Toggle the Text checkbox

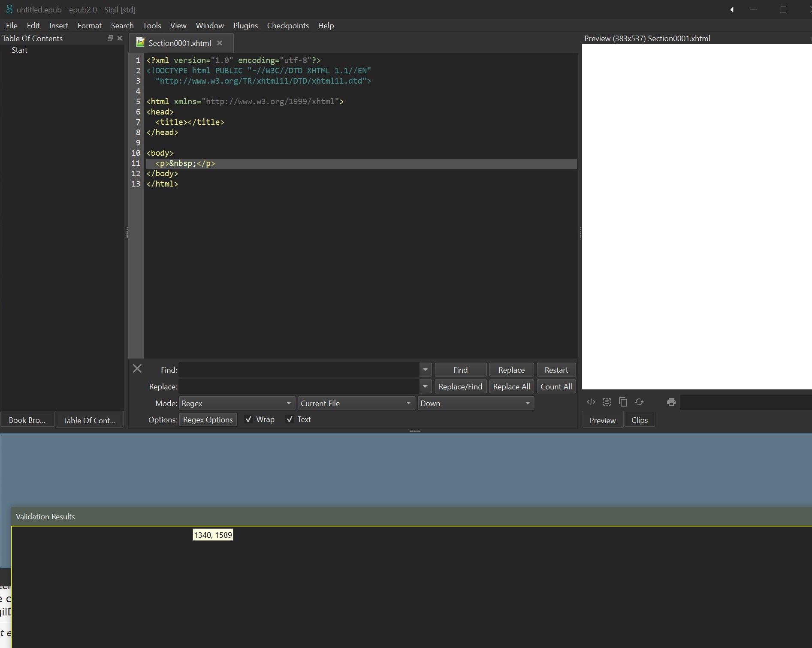(290, 419)
